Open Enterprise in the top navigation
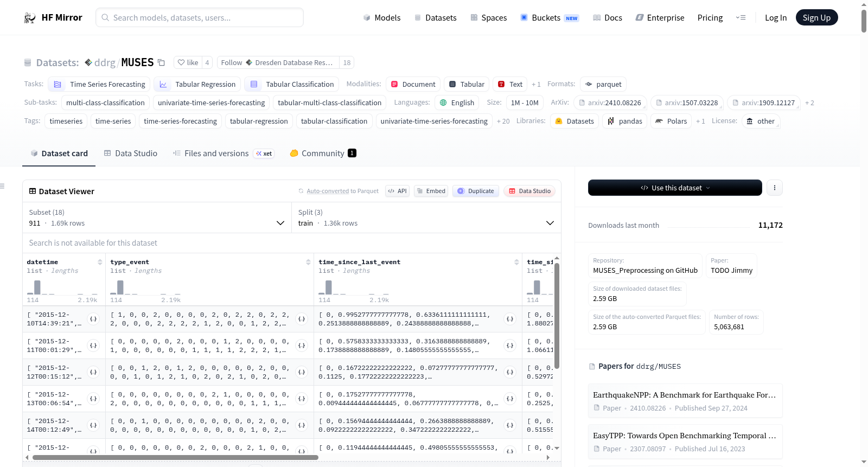Image resolution: width=868 pixels, height=467 pixels. pos(660,18)
